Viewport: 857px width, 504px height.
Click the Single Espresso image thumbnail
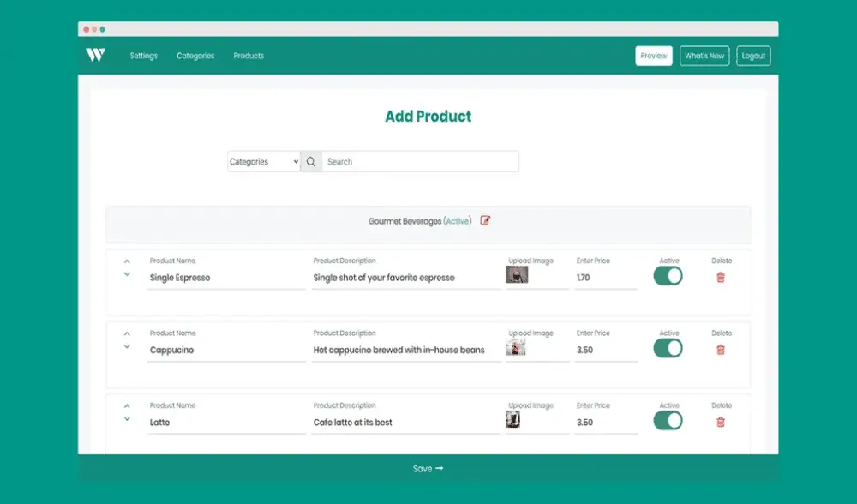pos(517,275)
